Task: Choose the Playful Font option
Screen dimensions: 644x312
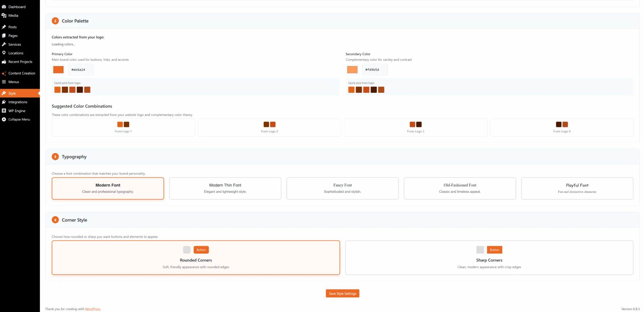Action: 577,188
